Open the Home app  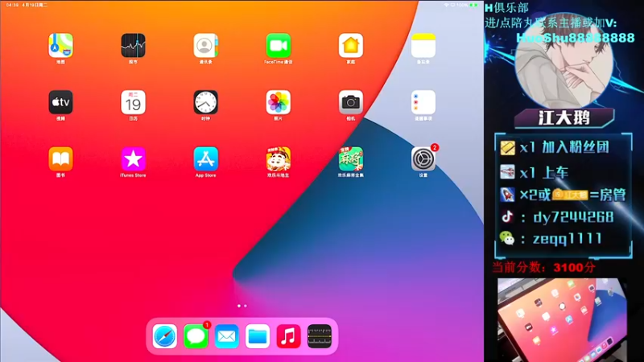click(351, 46)
